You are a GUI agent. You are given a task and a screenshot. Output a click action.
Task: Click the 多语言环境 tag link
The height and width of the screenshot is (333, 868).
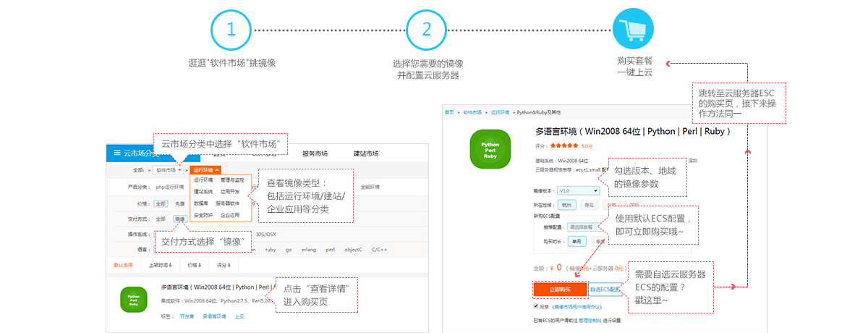pyautogui.click(x=214, y=316)
